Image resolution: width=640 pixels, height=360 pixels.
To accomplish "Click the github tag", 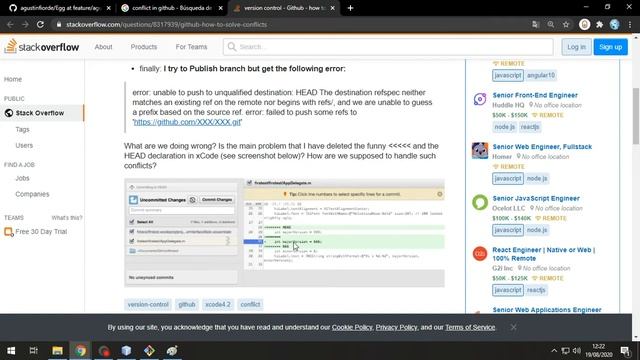I will (x=187, y=304).
